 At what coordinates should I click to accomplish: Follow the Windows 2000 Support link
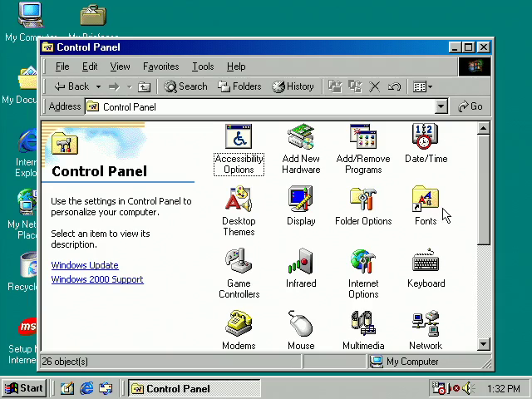click(x=97, y=279)
